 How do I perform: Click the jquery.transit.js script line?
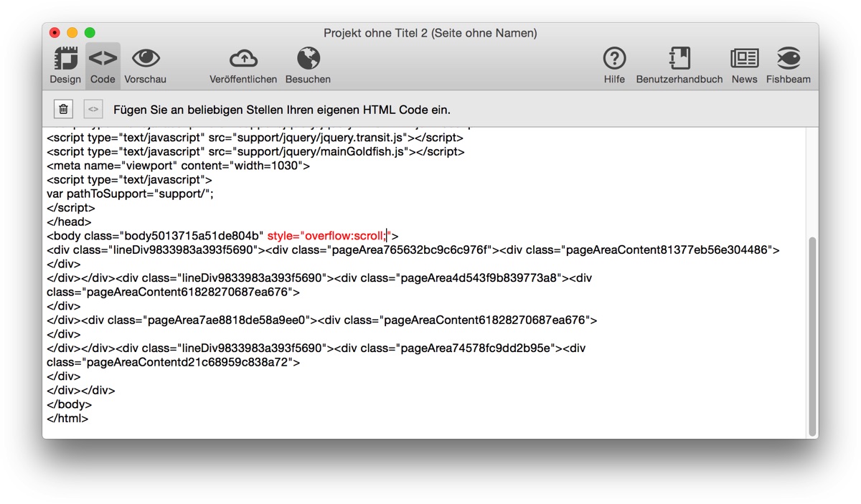[255, 138]
